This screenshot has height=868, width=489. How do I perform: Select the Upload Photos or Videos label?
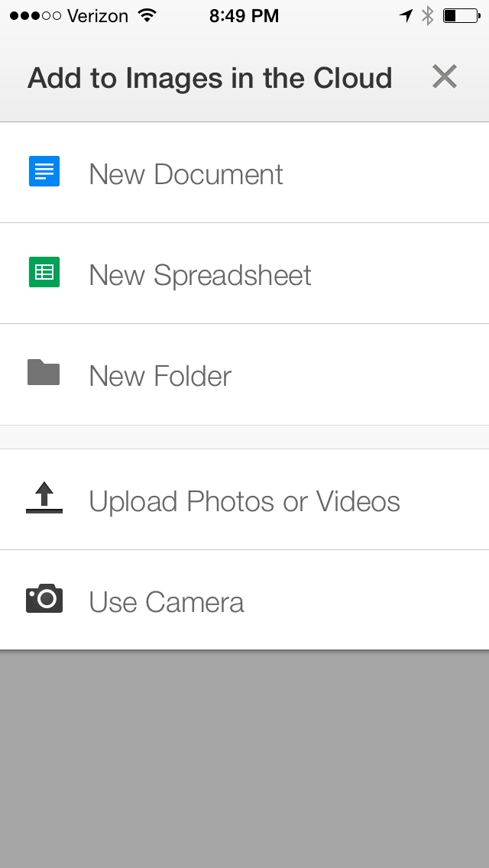(x=244, y=501)
